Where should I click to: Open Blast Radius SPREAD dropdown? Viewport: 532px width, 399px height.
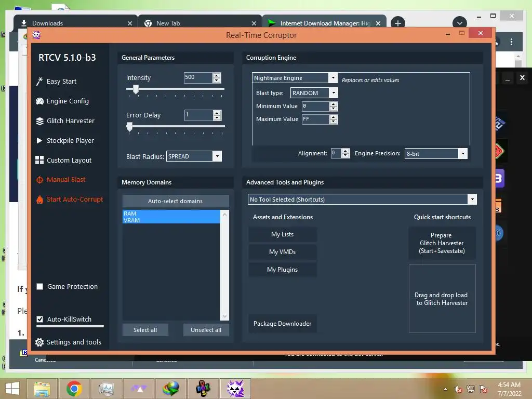pos(217,156)
